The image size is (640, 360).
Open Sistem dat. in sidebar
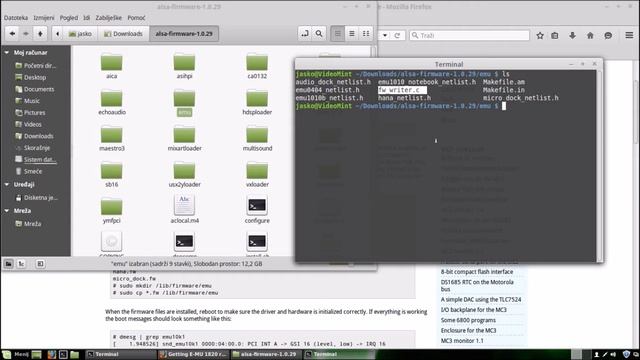36,160
